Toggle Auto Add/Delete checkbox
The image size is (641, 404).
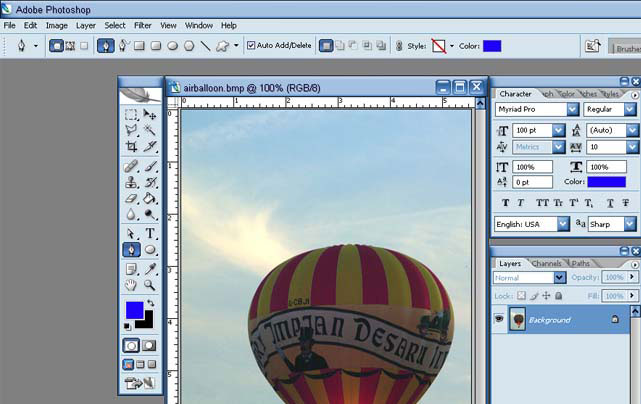[x=251, y=45]
